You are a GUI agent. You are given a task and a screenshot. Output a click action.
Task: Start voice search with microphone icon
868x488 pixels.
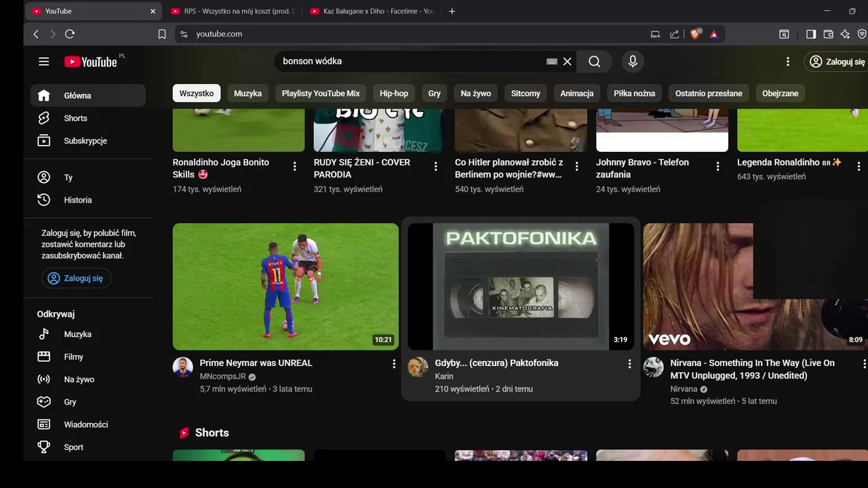pos(633,62)
